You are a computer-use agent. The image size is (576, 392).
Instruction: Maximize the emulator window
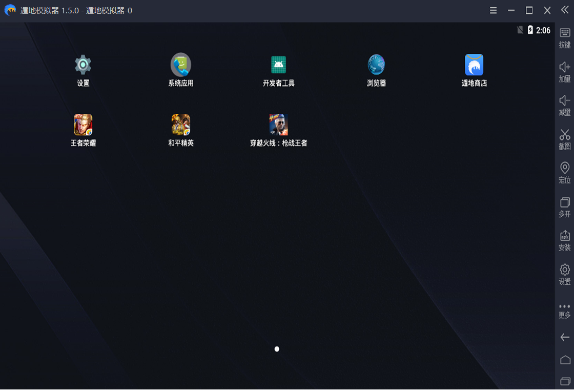[x=529, y=11]
